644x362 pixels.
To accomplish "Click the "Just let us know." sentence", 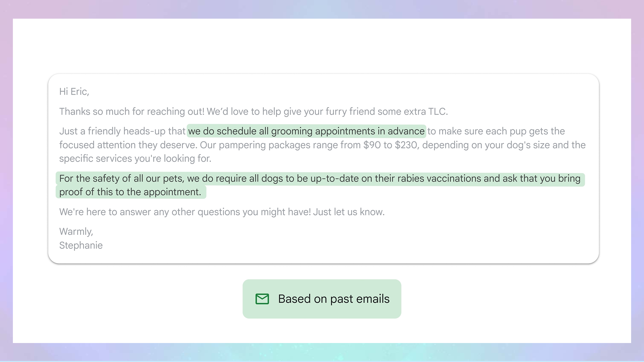I will pos(349,212).
